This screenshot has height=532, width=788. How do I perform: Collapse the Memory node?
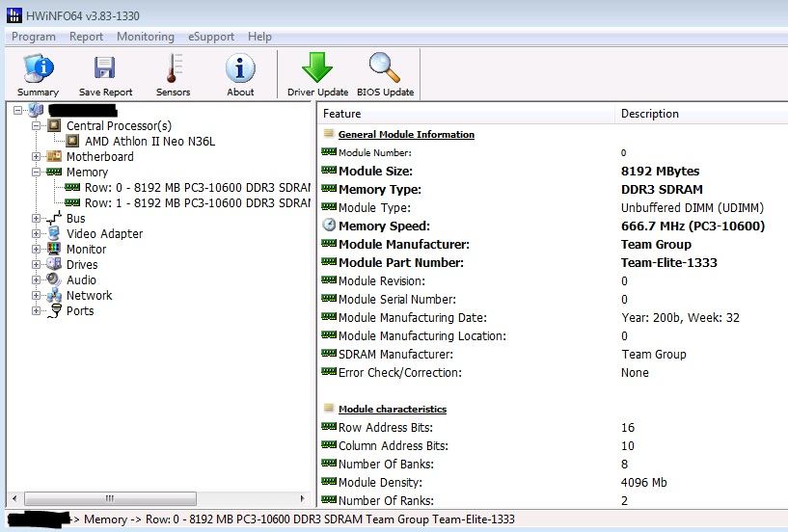coord(37,172)
